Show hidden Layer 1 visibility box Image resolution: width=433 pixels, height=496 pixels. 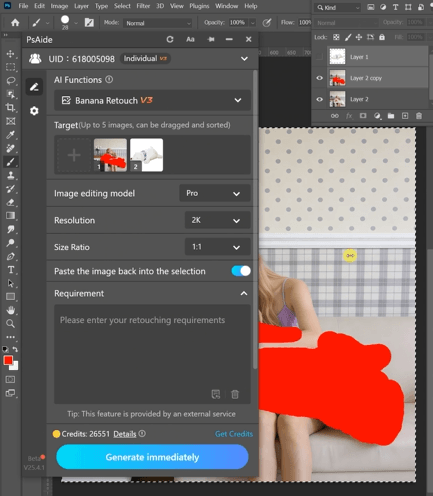coord(319,57)
